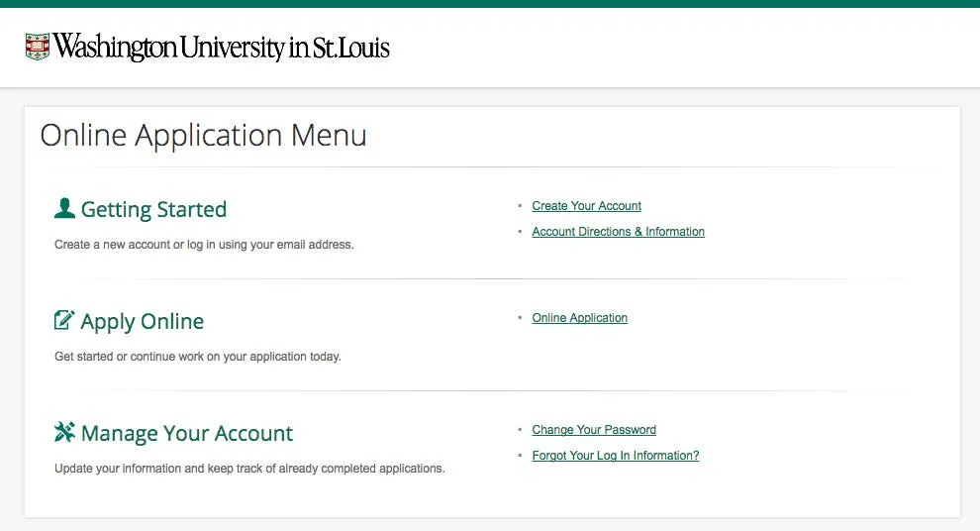Click the pencil edit icon beside Apply Online
The height and width of the screenshot is (531, 980).
(64, 320)
